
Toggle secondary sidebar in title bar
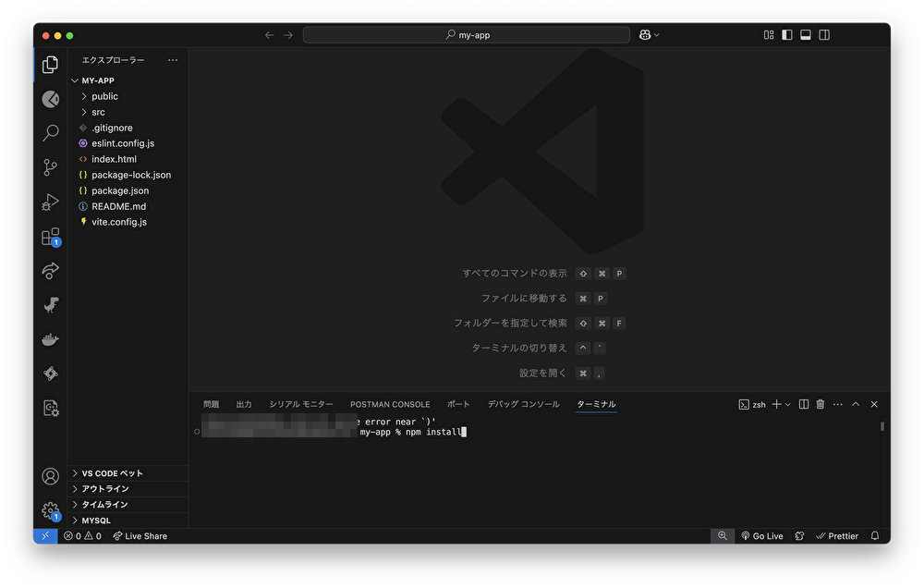(x=824, y=35)
